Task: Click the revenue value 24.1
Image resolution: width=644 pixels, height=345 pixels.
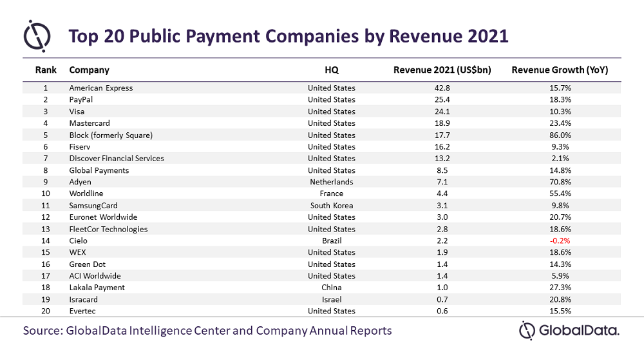Action: pyautogui.click(x=442, y=112)
